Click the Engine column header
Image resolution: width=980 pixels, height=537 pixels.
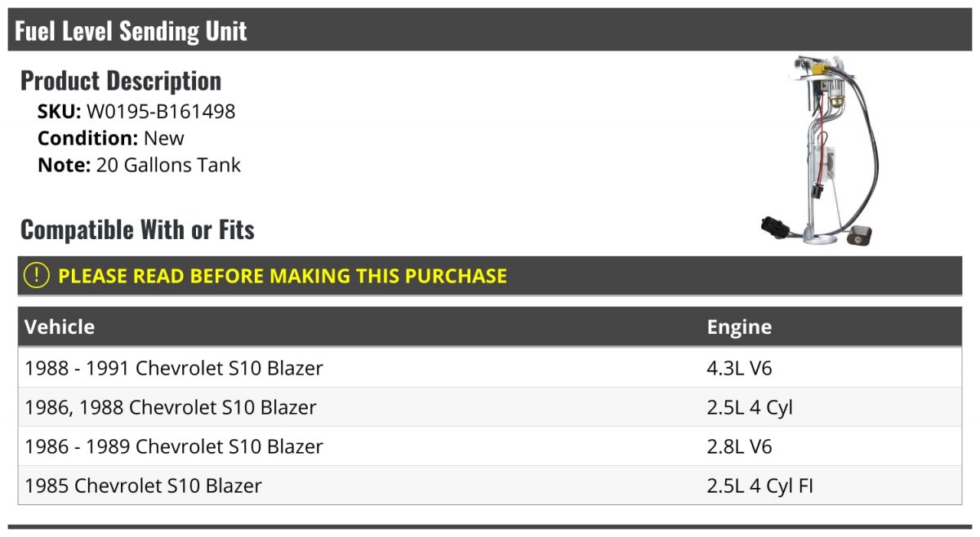pyautogui.click(x=739, y=327)
